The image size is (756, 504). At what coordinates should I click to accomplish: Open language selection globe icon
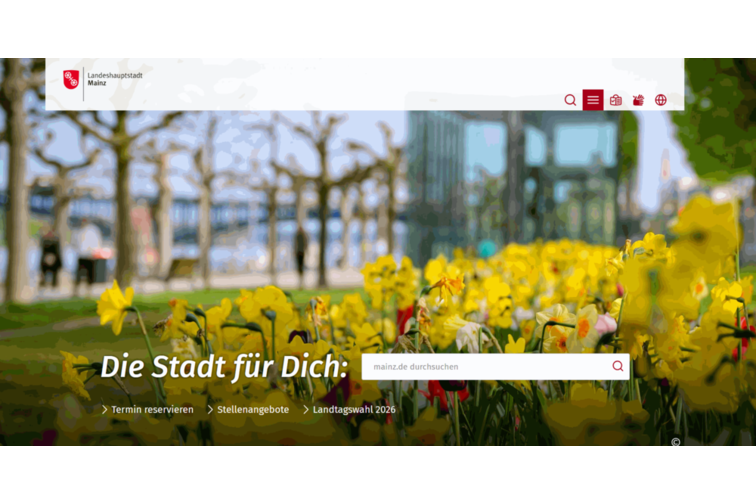click(x=661, y=100)
